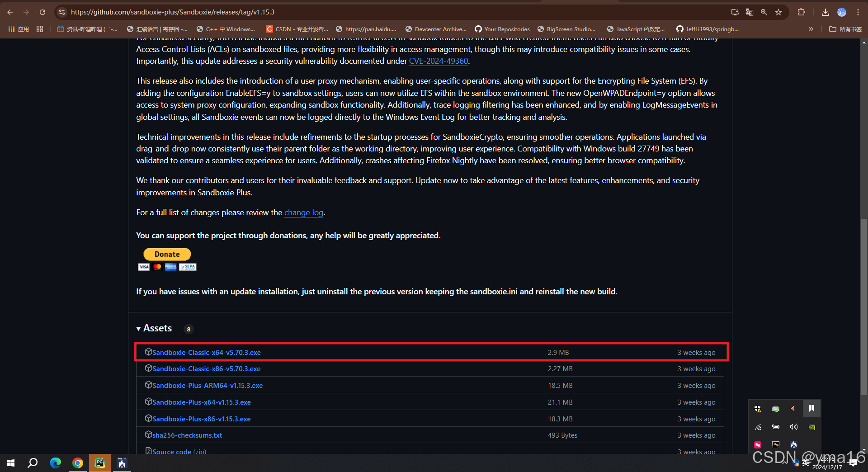Download Sandboxie-Plus-ARM64-v1.15.3.exe

(x=208, y=386)
